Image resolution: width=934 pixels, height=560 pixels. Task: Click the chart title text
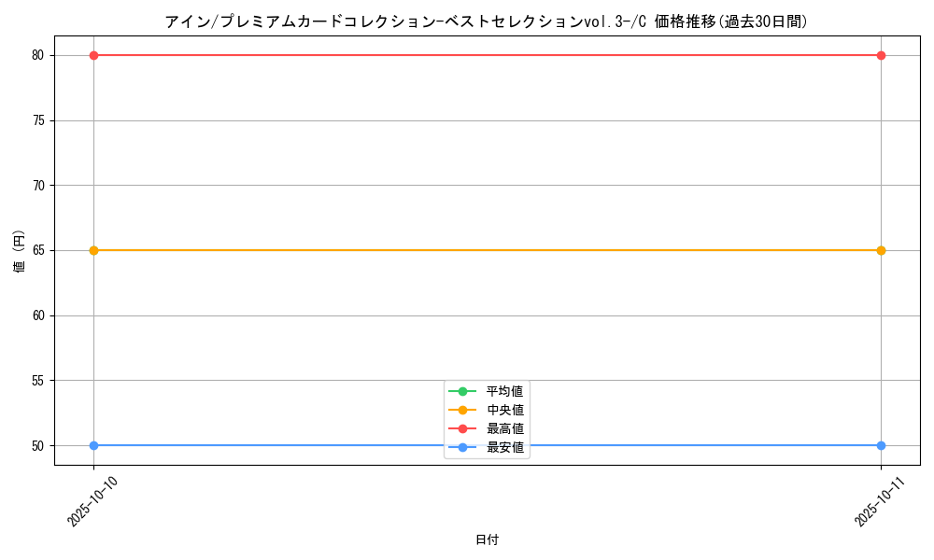click(x=486, y=21)
